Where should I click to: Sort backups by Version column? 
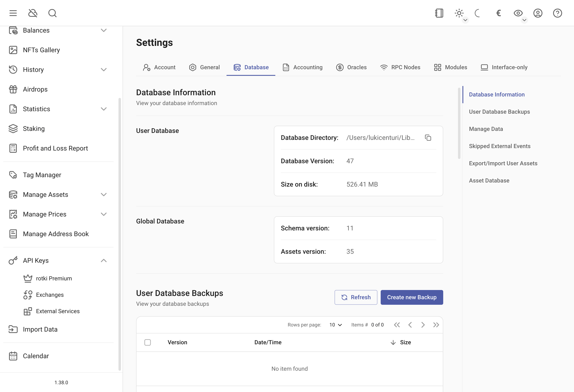tap(177, 342)
